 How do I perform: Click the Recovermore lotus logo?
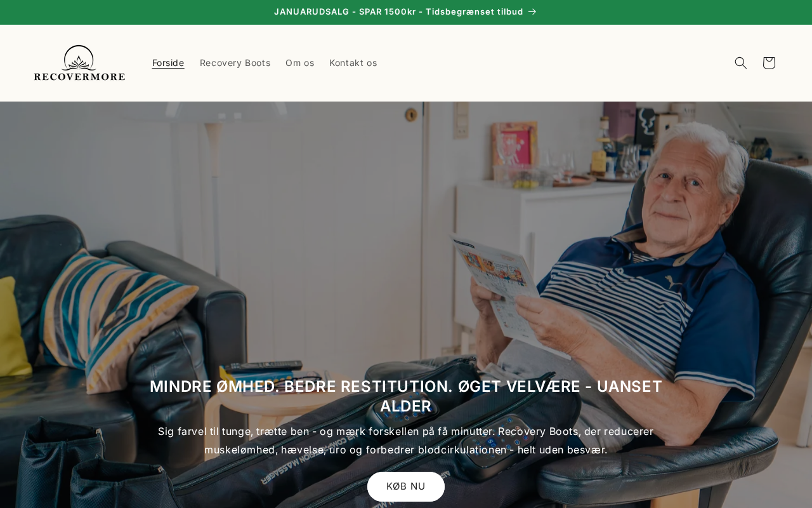(79, 58)
